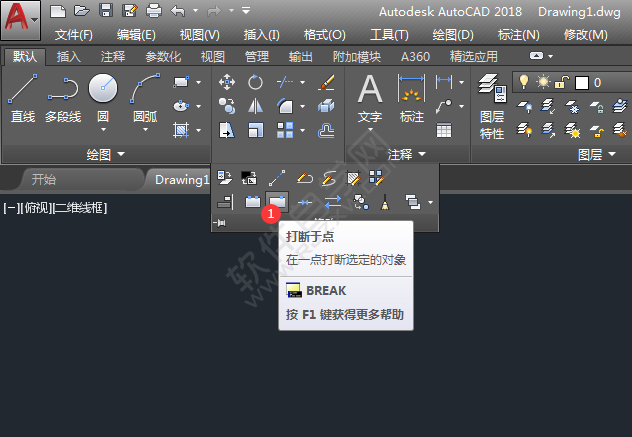
Task: Toggle the layer freeze sun icon
Action: pyautogui.click(x=541, y=81)
